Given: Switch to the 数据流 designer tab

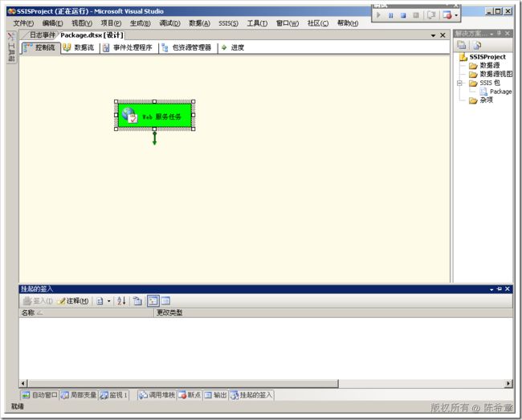Looking at the screenshot, I should tap(80, 47).
